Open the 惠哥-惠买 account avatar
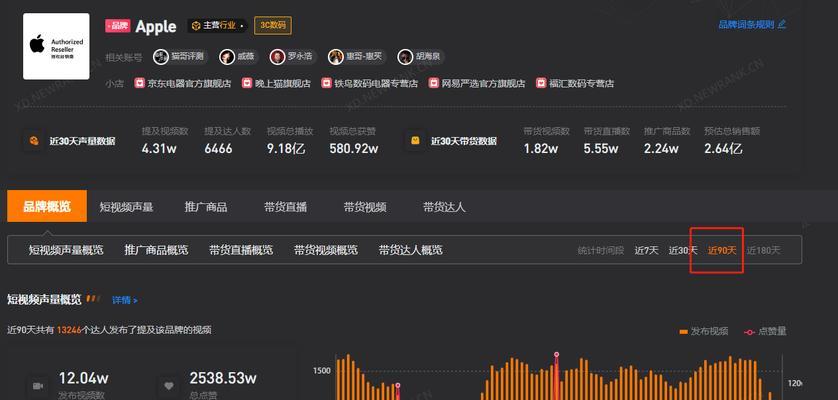 (336, 57)
